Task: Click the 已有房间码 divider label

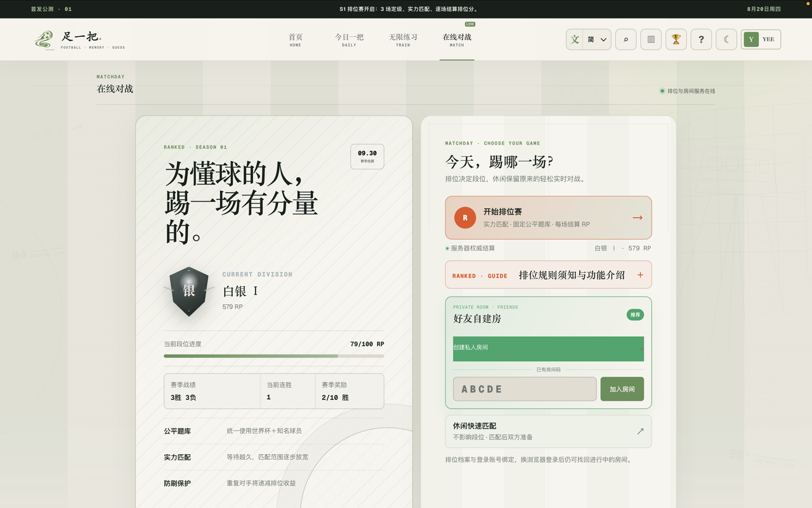Action: (x=548, y=370)
